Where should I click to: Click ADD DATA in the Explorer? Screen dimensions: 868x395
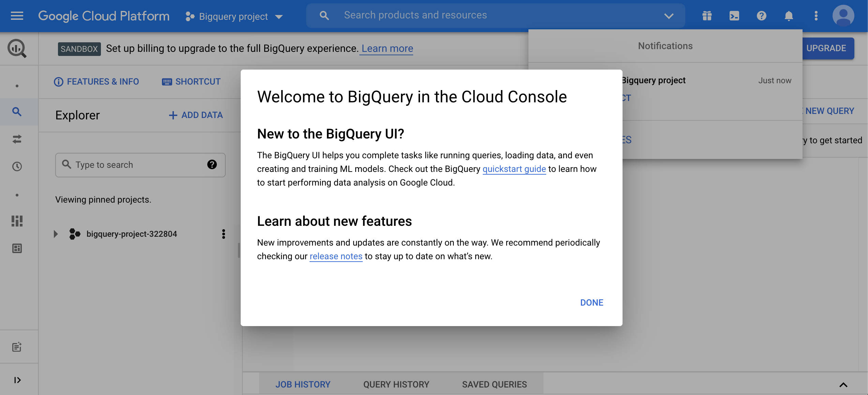[196, 115]
